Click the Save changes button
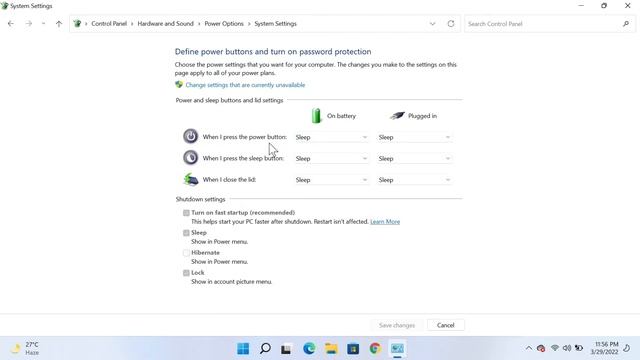 pos(397,325)
